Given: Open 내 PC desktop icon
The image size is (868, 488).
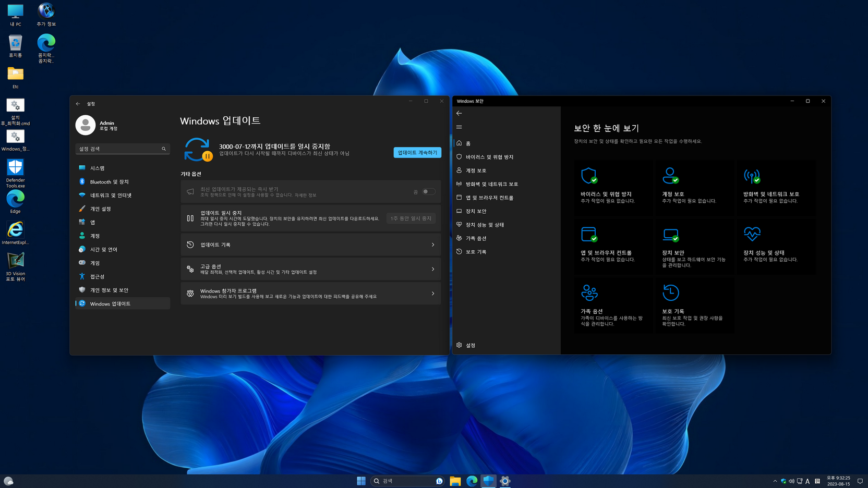Looking at the screenshot, I should click(15, 15).
